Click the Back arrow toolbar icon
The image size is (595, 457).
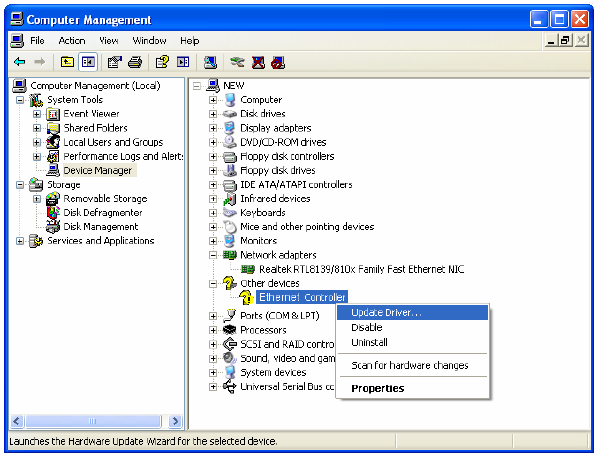point(19,62)
